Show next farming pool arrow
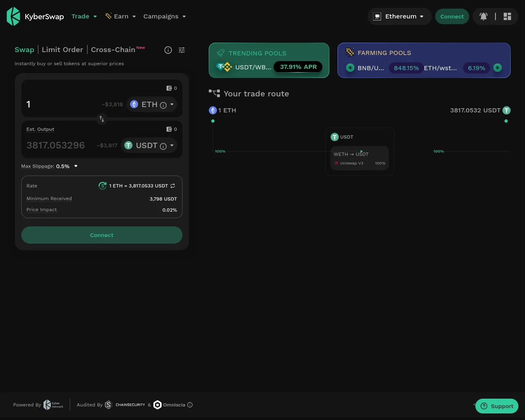Viewport: 525px width, 420px height. click(498, 68)
